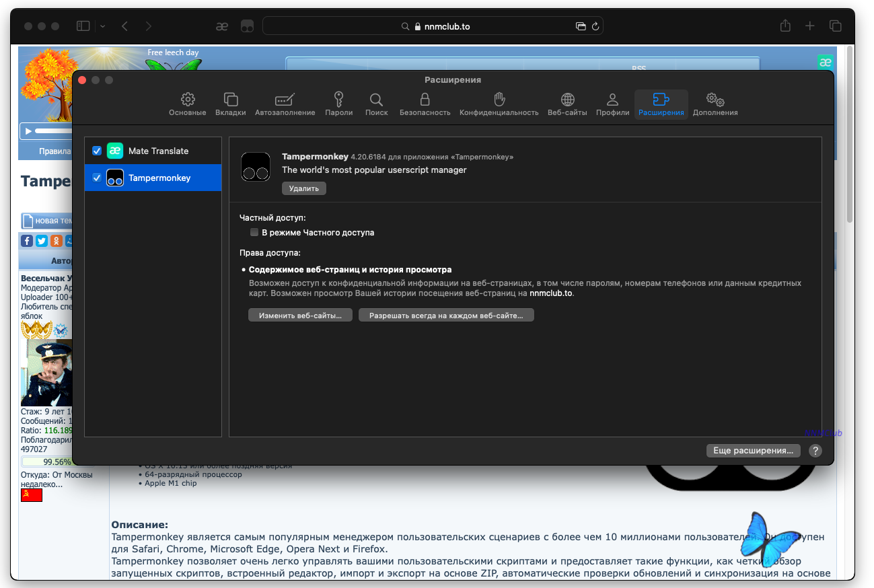This screenshot has width=874, height=588.
Task: Switch to the Основные settings tab
Action: click(x=188, y=104)
